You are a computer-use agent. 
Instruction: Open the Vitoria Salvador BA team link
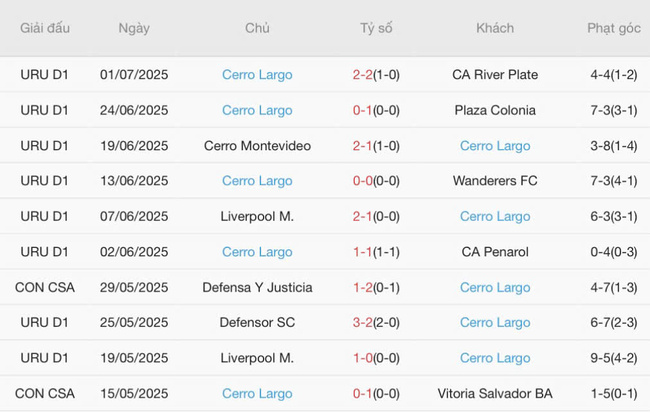pyautogui.click(x=495, y=394)
